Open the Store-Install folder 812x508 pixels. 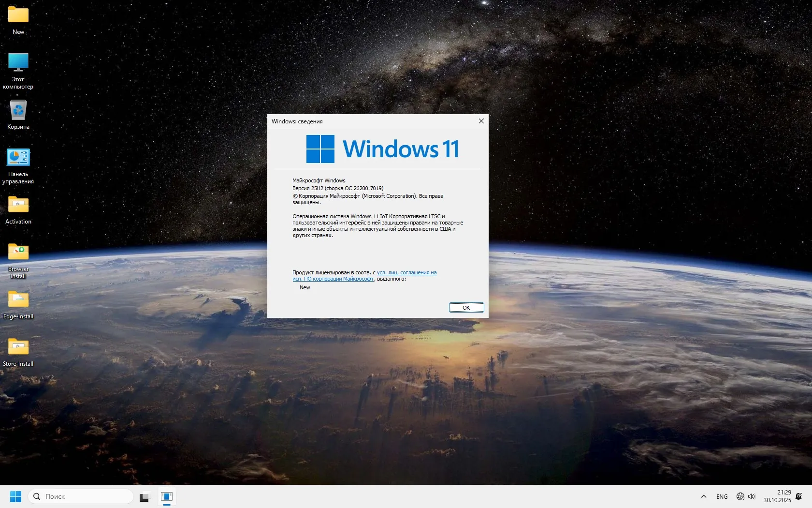pyautogui.click(x=18, y=346)
